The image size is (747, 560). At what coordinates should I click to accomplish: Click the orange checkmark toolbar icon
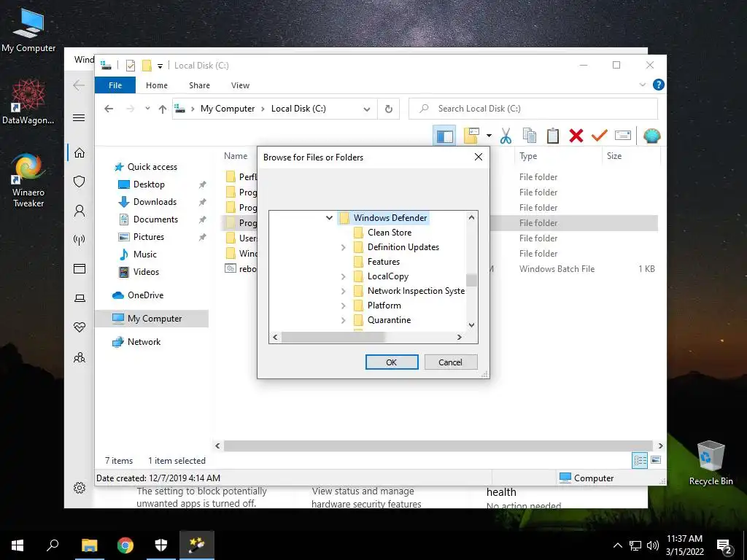600,136
